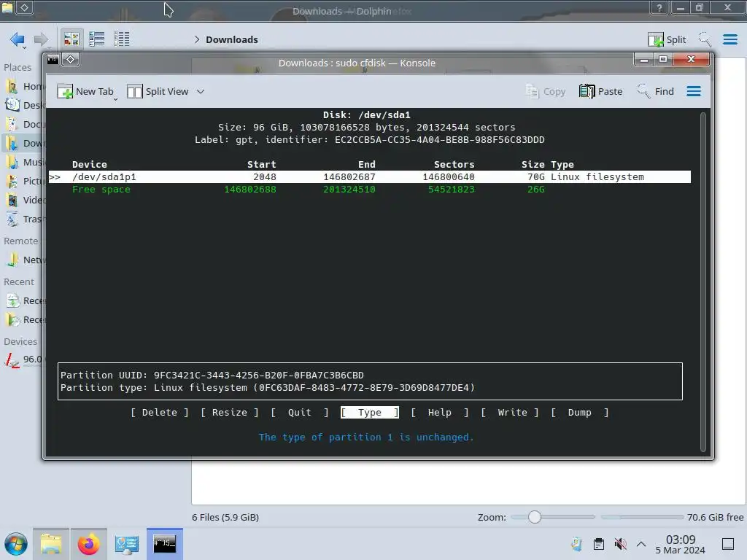The height and width of the screenshot is (560, 747).
Task: Open Konsole hamburger menu
Action: (x=694, y=91)
